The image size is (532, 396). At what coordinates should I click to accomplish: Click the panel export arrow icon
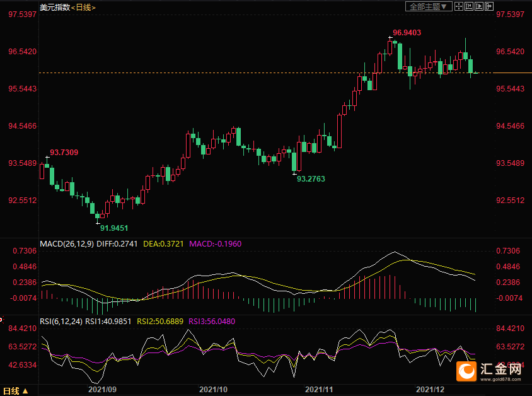coord(489,6)
